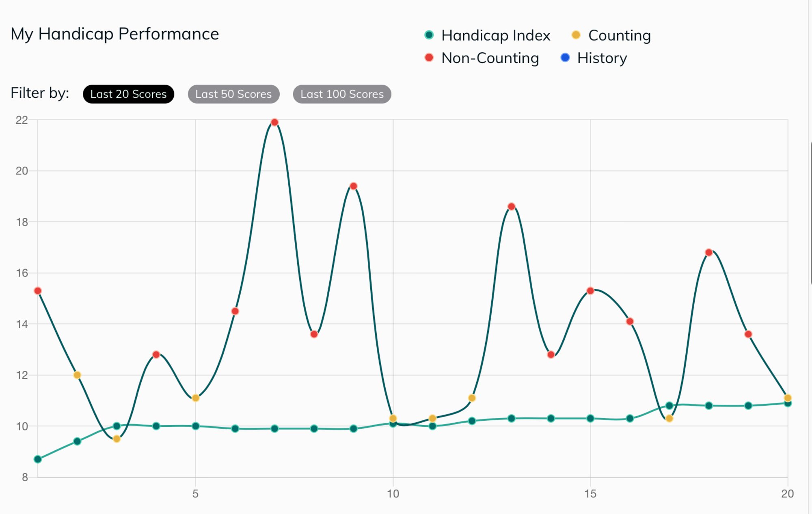Click the blue History legend dot
The width and height of the screenshot is (812, 514).
[564, 58]
